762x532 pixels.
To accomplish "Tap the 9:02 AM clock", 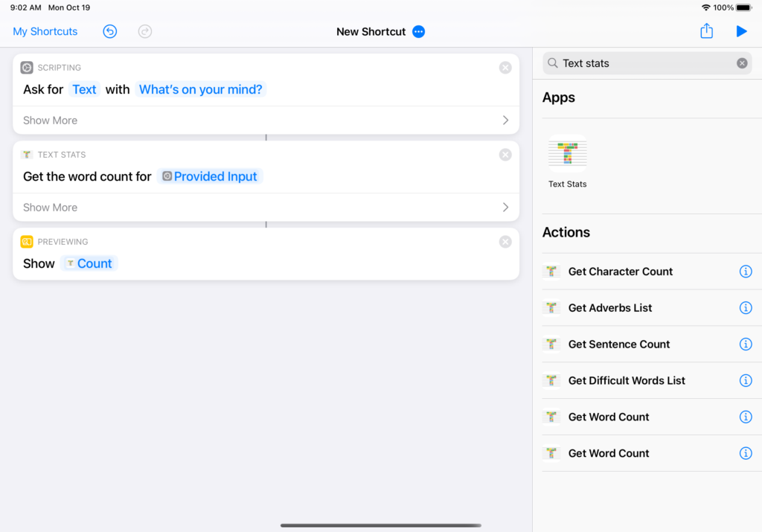I will 26,7.
